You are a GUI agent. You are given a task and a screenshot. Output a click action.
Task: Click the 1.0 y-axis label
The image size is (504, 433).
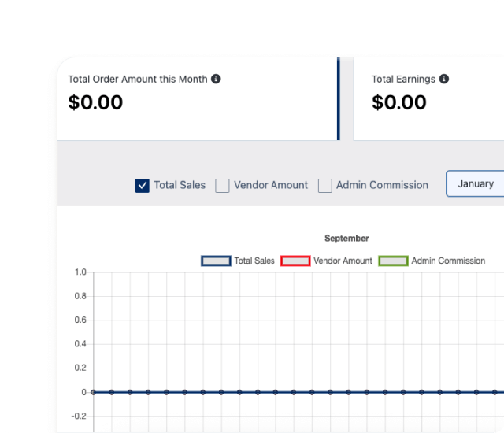coord(80,272)
